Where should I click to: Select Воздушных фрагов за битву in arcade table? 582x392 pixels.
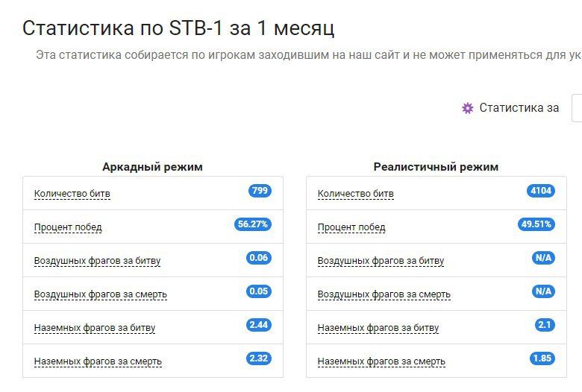(97, 261)
